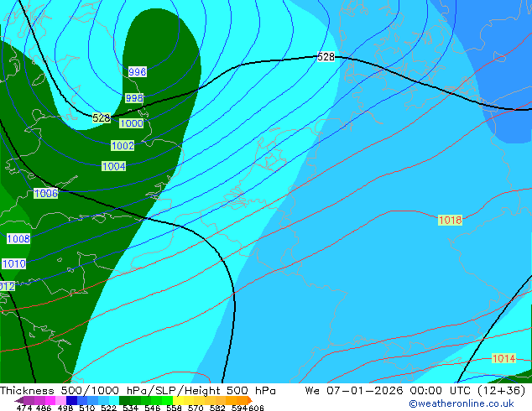The image size is (532, 411).
Task: Click the 582 legend value
Action: coord(217,408)
